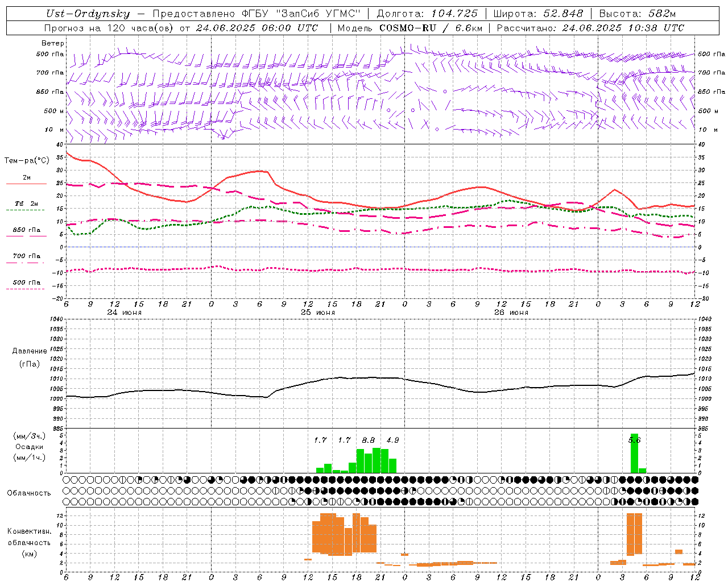Click the (мм/3ч.) precipitation unit label
Screen dimensions: 728x582
click(30, 436)
